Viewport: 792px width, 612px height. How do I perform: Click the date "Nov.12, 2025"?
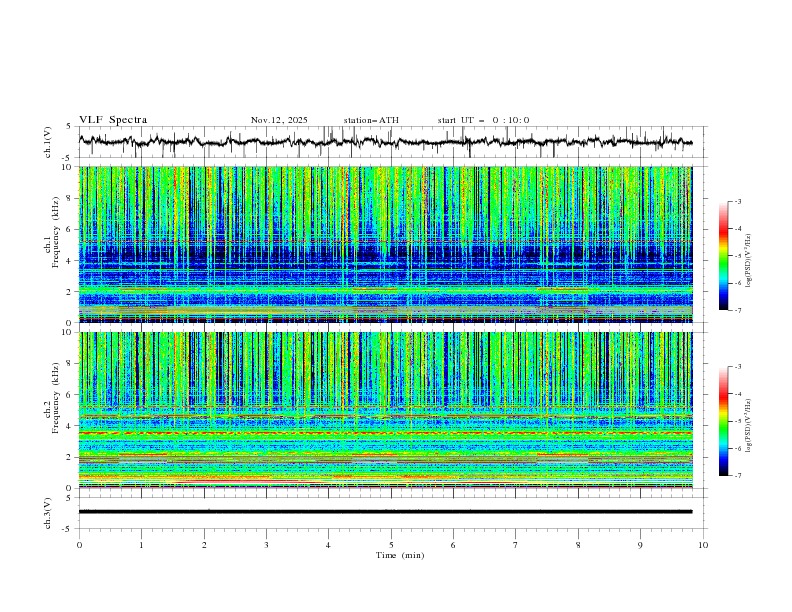click(279, 120)
